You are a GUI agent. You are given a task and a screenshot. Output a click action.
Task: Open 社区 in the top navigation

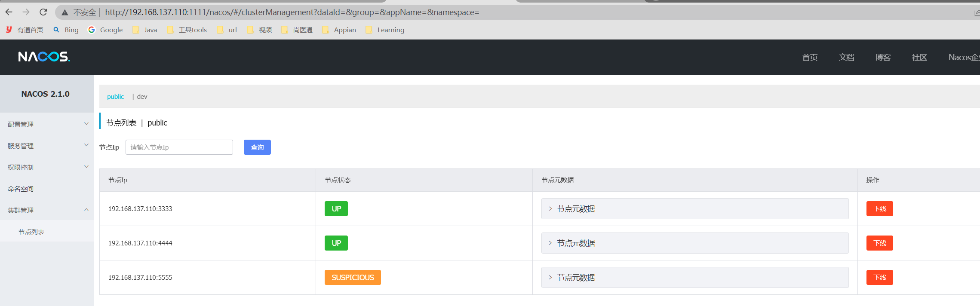(x=919, y=57)
